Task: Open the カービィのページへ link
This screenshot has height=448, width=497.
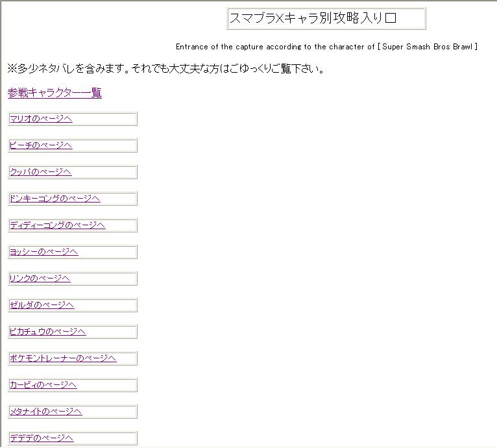Action: pos(43,385)
